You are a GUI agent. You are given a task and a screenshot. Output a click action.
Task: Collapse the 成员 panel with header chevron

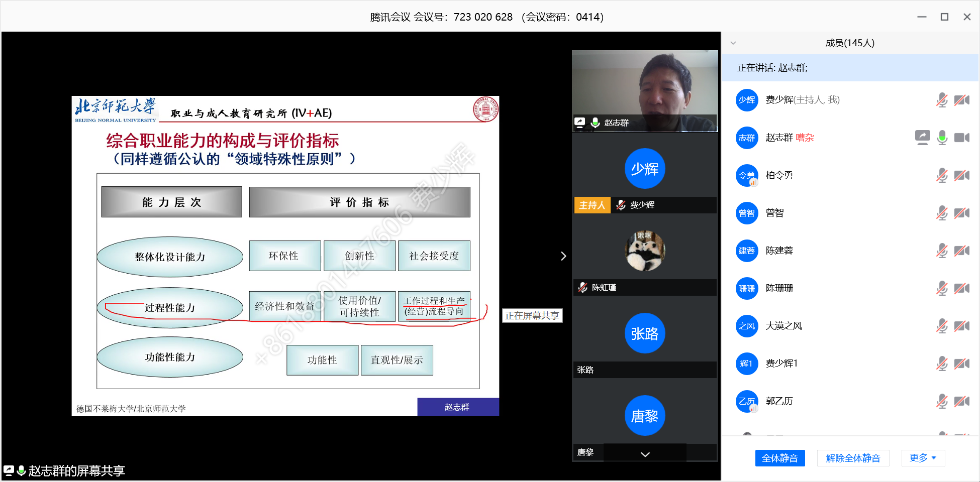[x=733, y=43]
